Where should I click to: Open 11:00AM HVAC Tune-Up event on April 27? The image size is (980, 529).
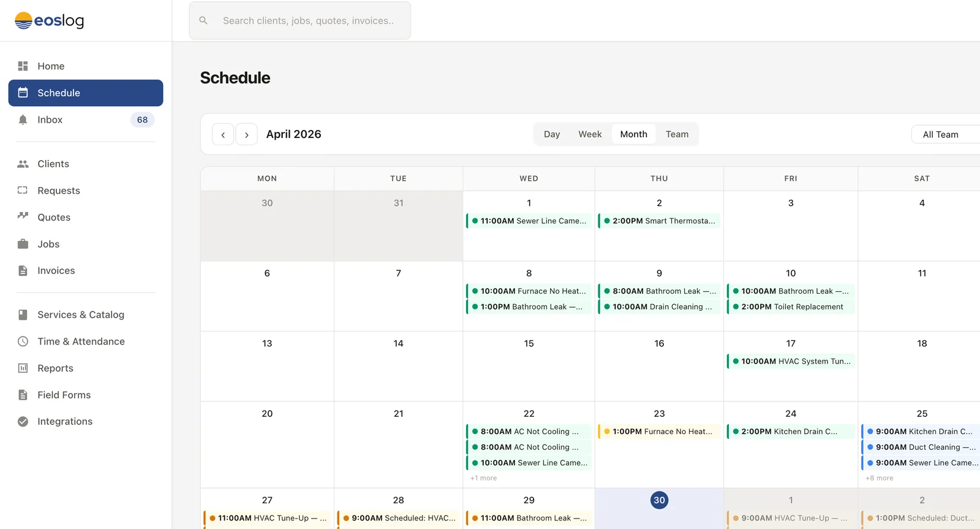pyautogui.click(x=267, y=518)
